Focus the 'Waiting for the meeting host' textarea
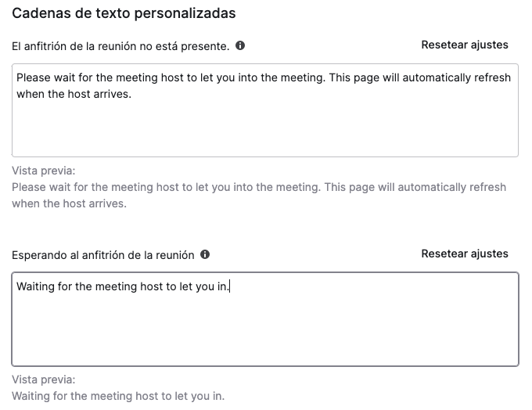 (265, 319)
